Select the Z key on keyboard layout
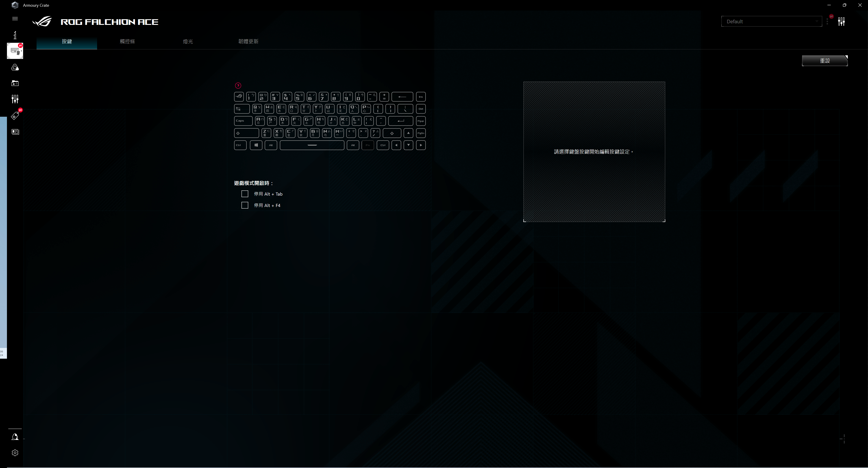This screenshot has width=868, height=468. tap(266, 133)
